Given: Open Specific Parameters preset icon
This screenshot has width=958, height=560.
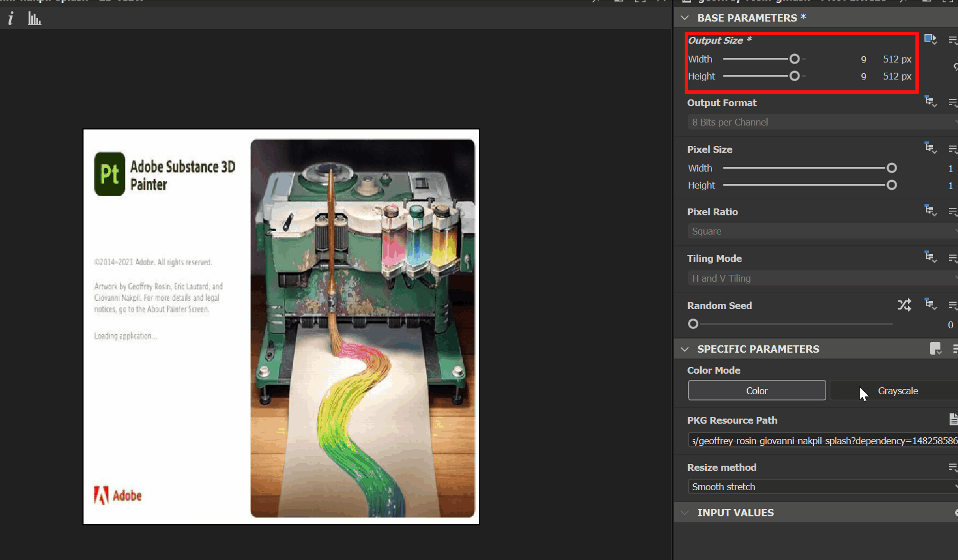Looking at the screenshot, I should (935, 349).
